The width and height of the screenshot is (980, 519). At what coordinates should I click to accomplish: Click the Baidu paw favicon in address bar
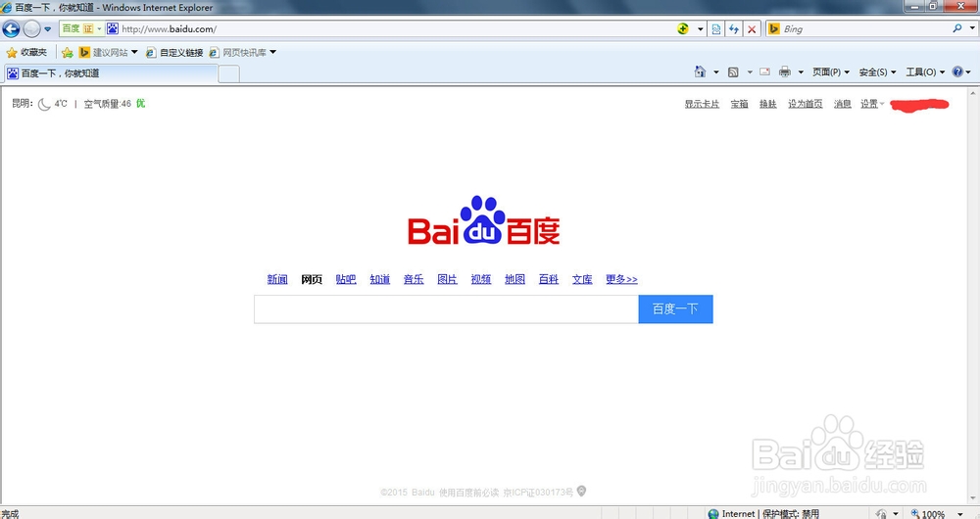113,28
